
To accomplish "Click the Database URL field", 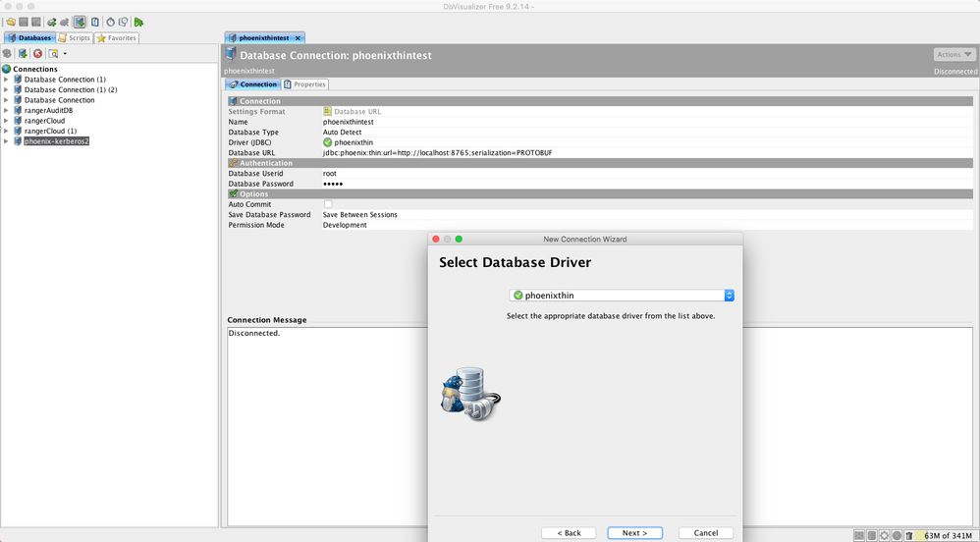I will 432,153.
